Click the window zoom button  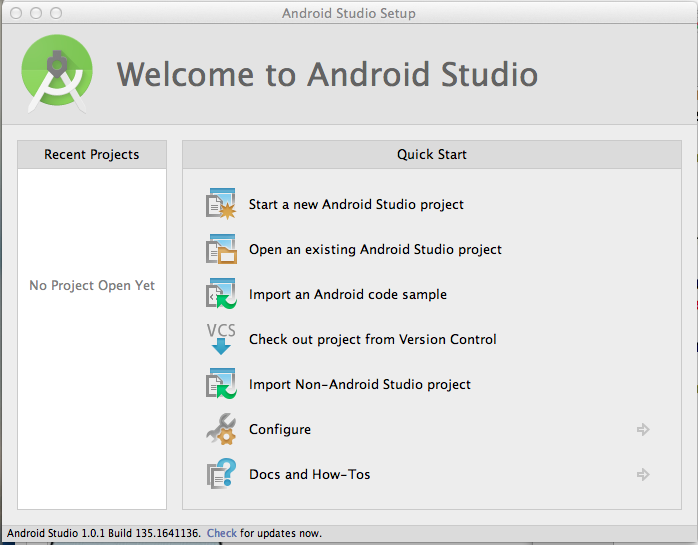(x=56, y=13)
